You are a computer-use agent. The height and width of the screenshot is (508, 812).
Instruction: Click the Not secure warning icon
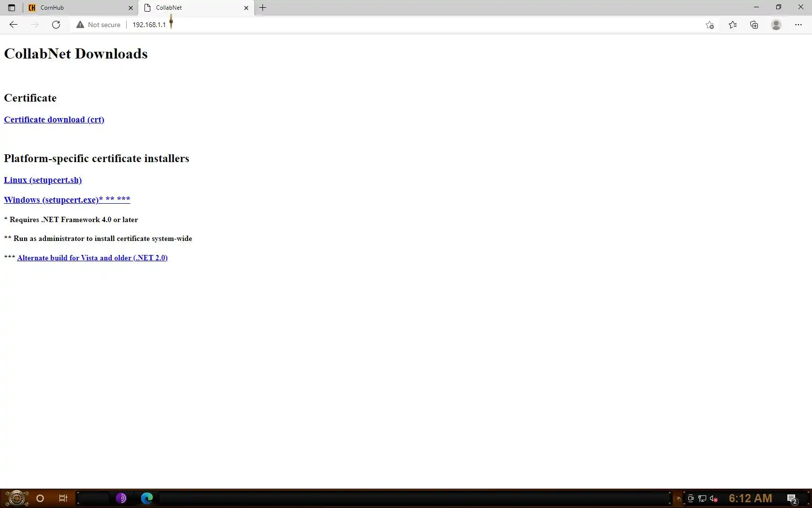pyautogui.click(x=80, y=25)
